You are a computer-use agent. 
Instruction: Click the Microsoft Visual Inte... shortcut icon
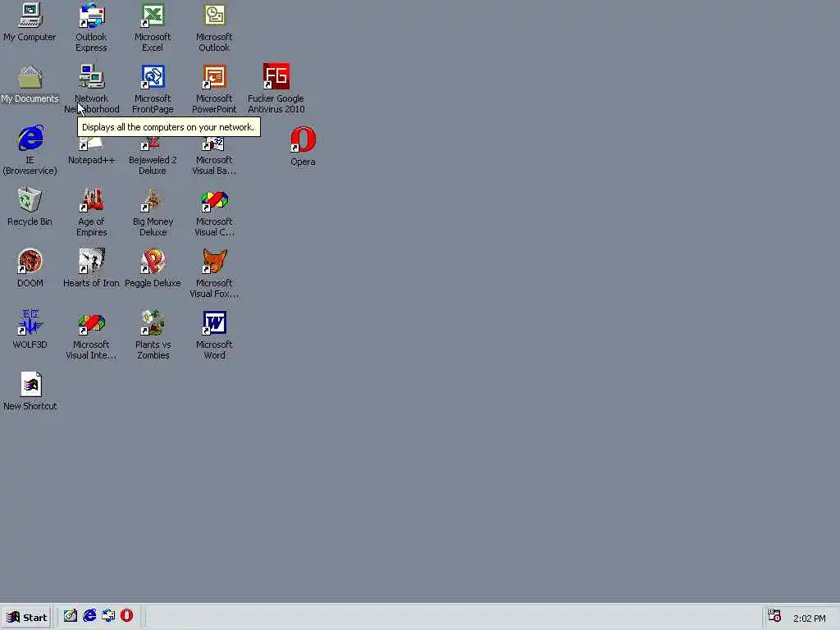coord(92,323)
